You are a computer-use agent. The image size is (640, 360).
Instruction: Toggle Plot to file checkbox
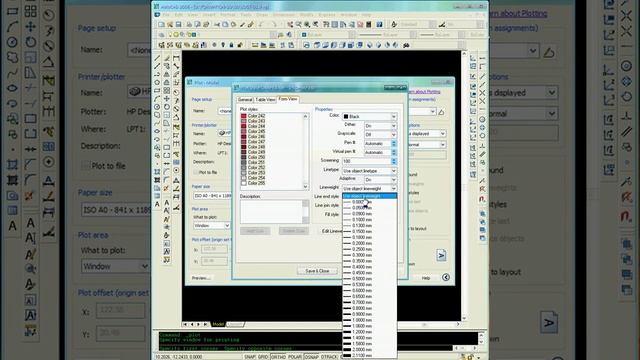coord(196,172)
